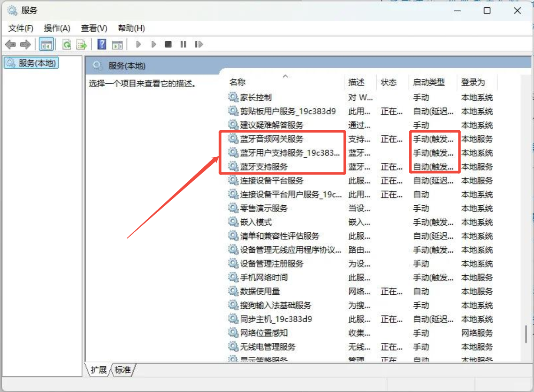Open the 文件(F) menu
Screen dimensions: 534x392
pos(21,28)
